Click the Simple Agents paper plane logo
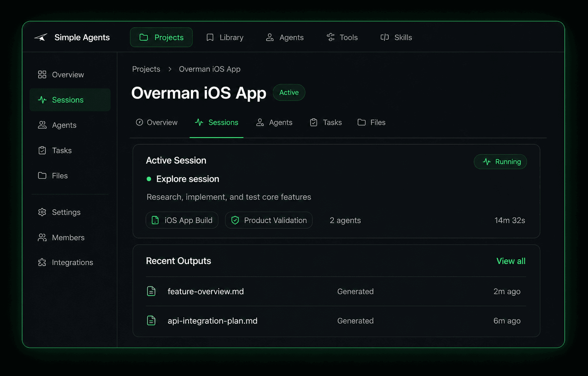This screenshot has height=376, width=588. tap(40, 37)
